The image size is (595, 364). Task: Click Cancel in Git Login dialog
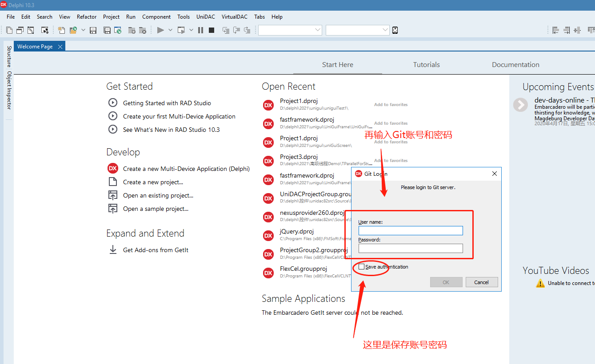[x=482, y=282]
